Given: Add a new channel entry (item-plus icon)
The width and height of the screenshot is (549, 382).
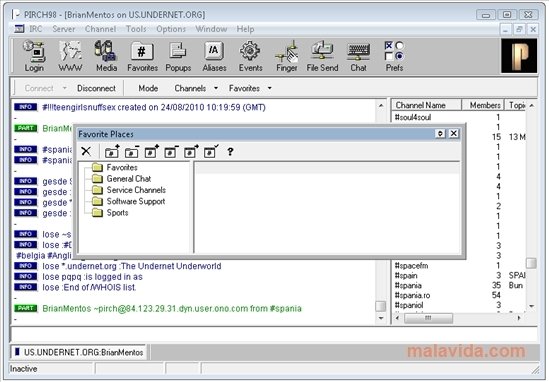Looking at the screenshot, I should point(151,152).
